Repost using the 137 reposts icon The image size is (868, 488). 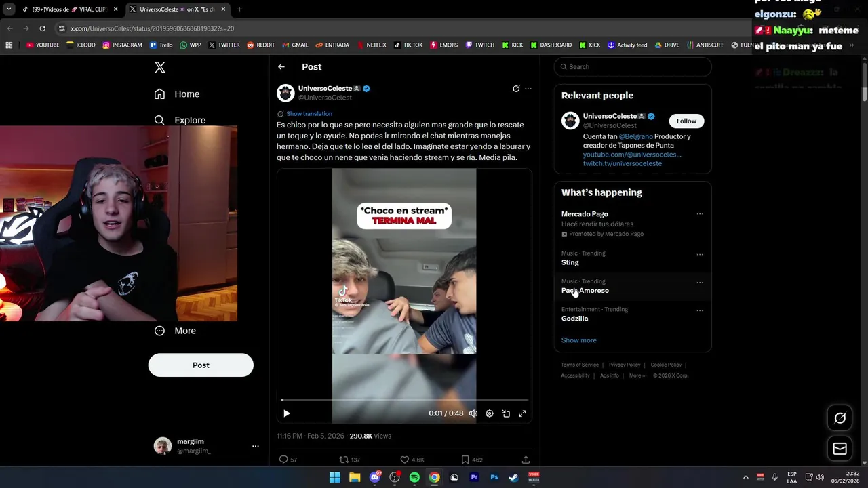[x=344, y=460]
